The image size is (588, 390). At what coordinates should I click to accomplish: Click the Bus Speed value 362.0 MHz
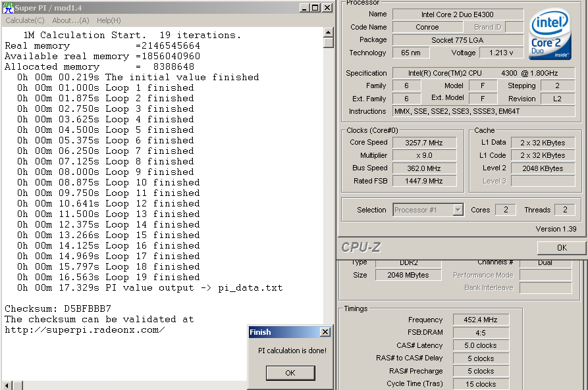click(x=424, y=168)
